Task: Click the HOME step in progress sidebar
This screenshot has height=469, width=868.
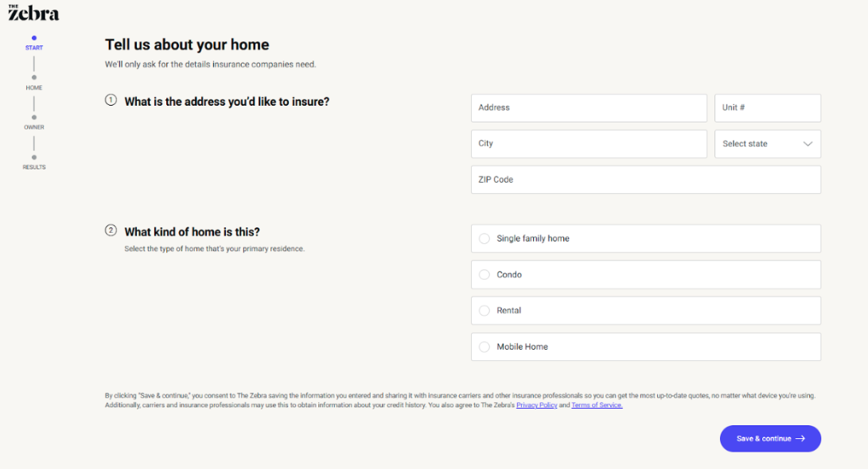Action: coord(34,87)
